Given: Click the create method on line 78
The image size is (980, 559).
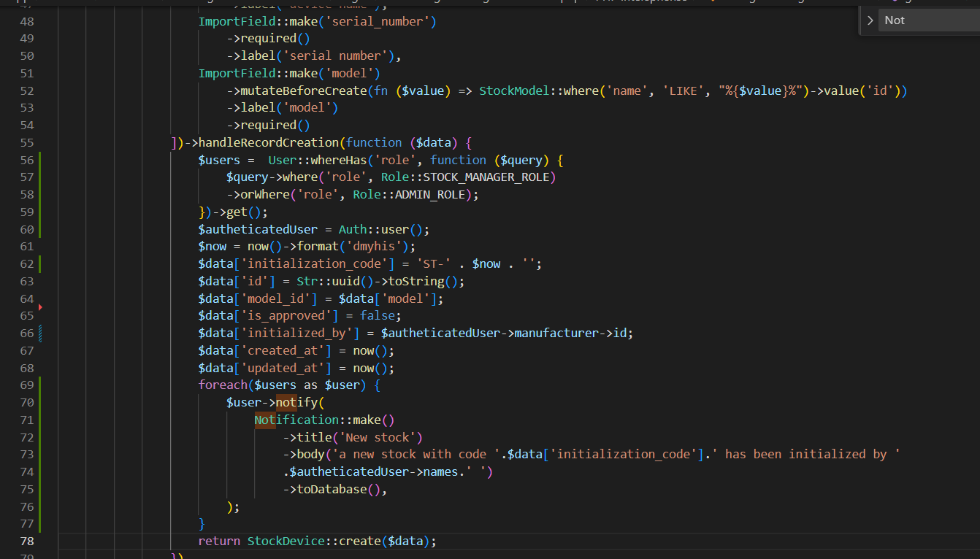Looking at the screenshot, I should tap(359, 541).
